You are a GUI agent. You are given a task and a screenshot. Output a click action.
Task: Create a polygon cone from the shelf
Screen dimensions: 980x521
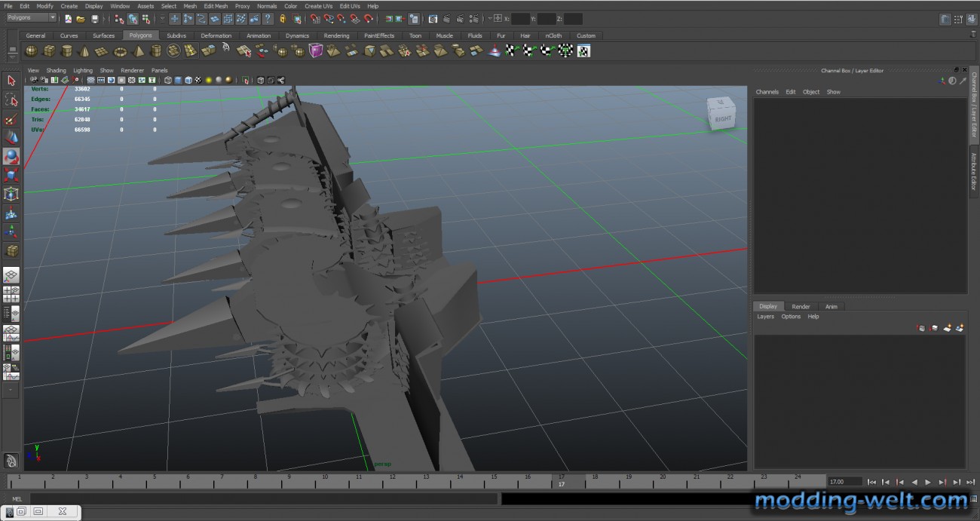(84, 51)
